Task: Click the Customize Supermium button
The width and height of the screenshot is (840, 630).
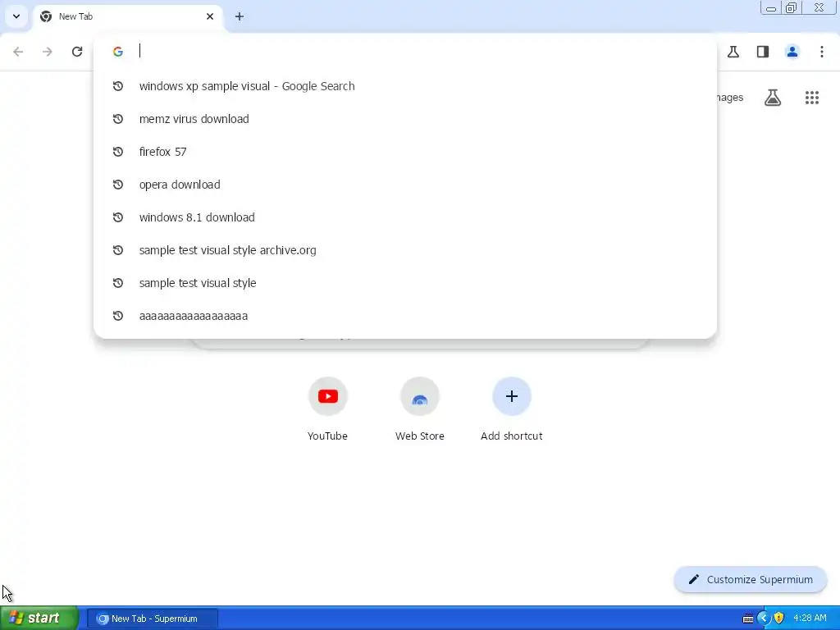Action: click(751, 580)
